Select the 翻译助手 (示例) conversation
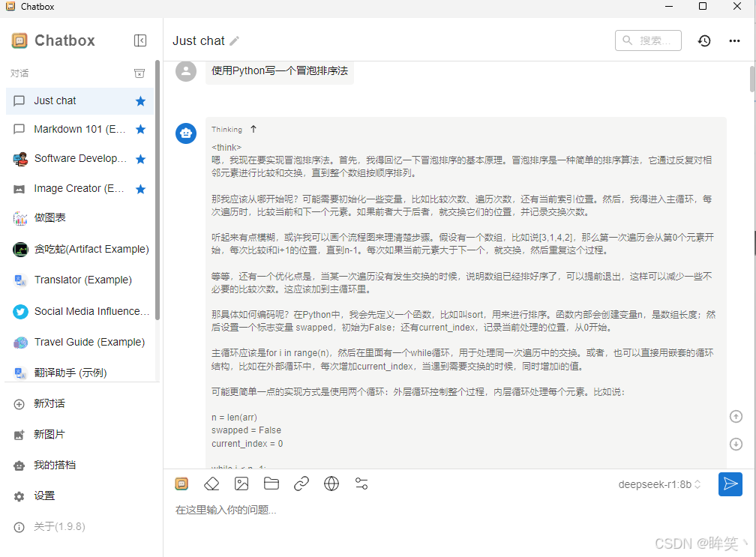 click(x=79, y=373)
